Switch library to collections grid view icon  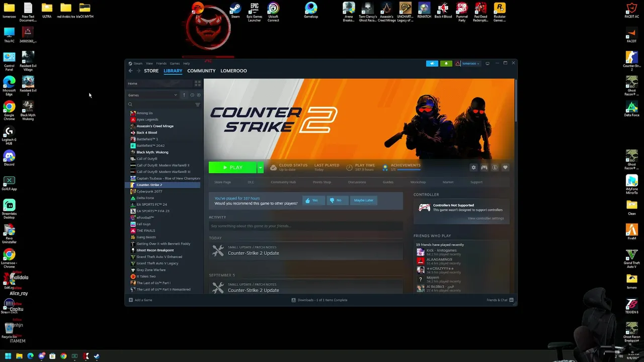tap(198, 83)
